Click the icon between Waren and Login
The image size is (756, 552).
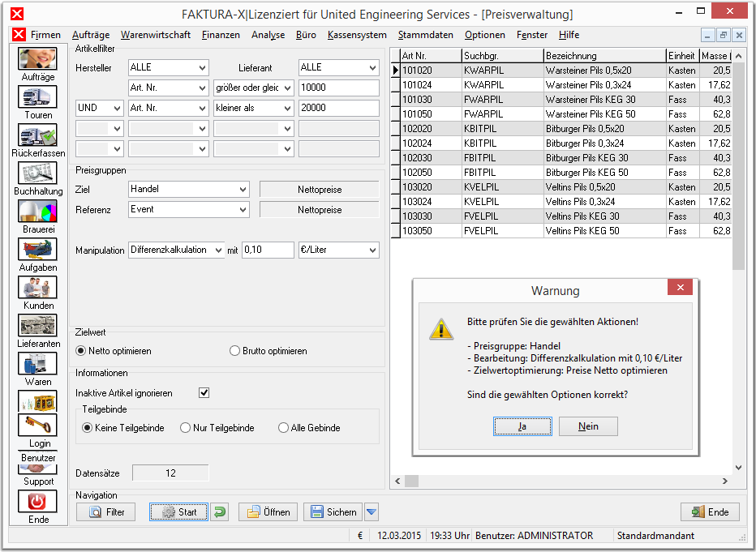click(x=37, y=400)
